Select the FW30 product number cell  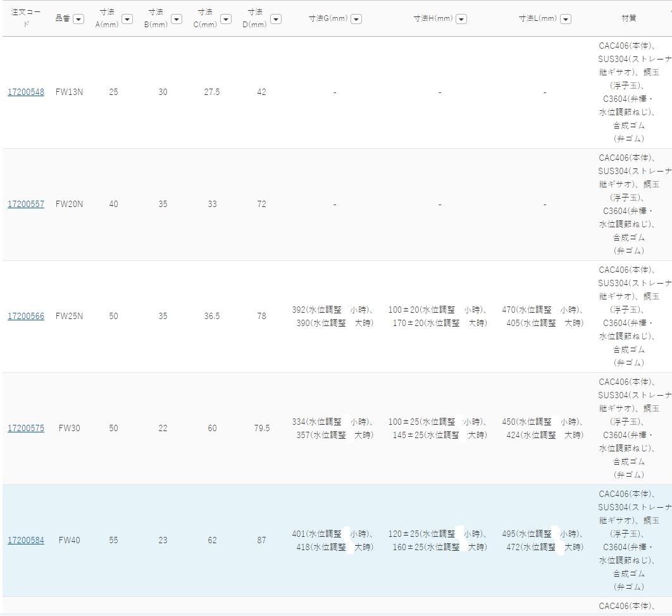[x=69, y=429]
